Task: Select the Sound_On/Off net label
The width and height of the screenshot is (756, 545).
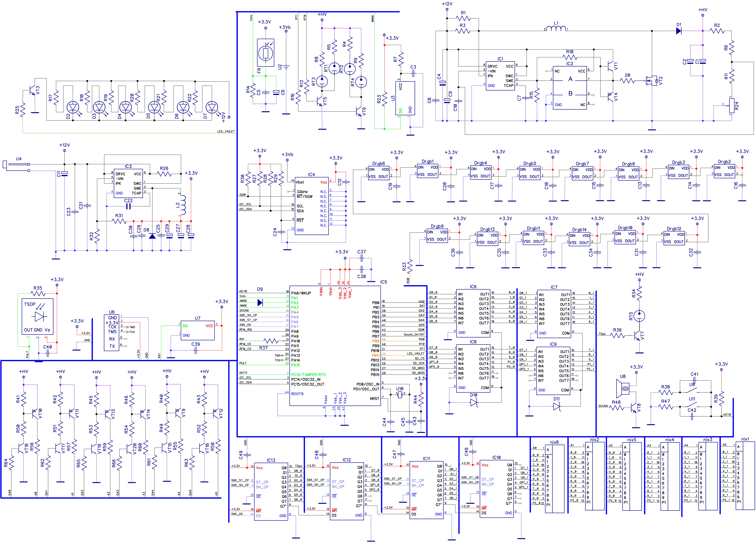Action: pos(414,334)
